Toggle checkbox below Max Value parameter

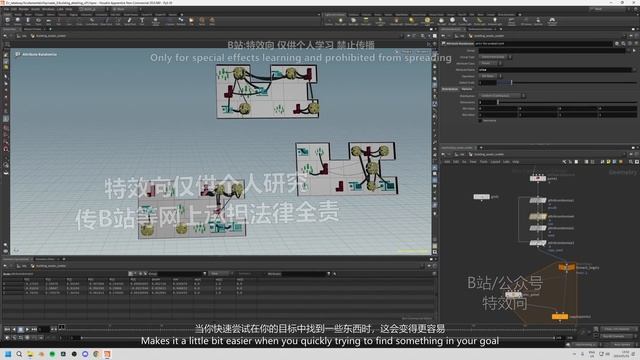(480, 121)
